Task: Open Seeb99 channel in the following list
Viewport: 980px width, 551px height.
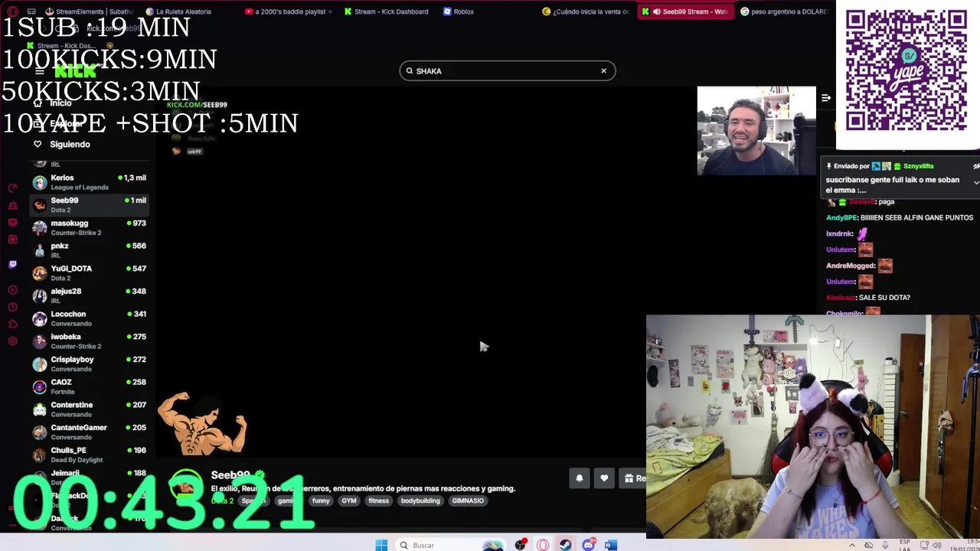Action: pos(89,205)
